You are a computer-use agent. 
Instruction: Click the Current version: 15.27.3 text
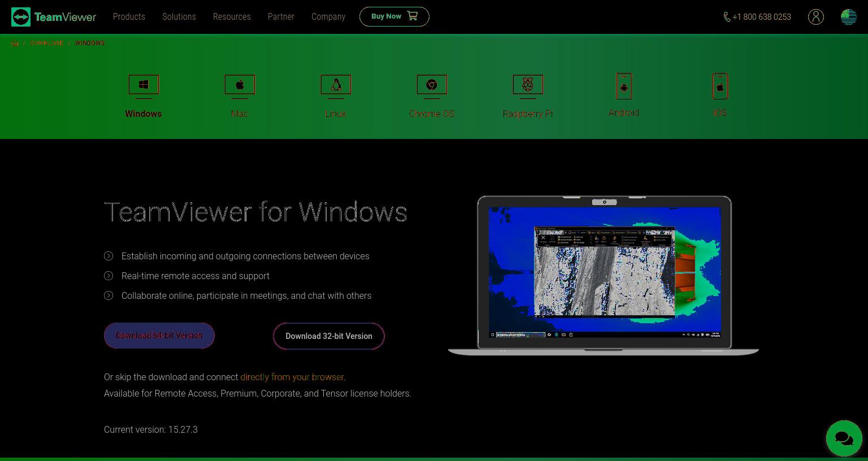point(151,429)
